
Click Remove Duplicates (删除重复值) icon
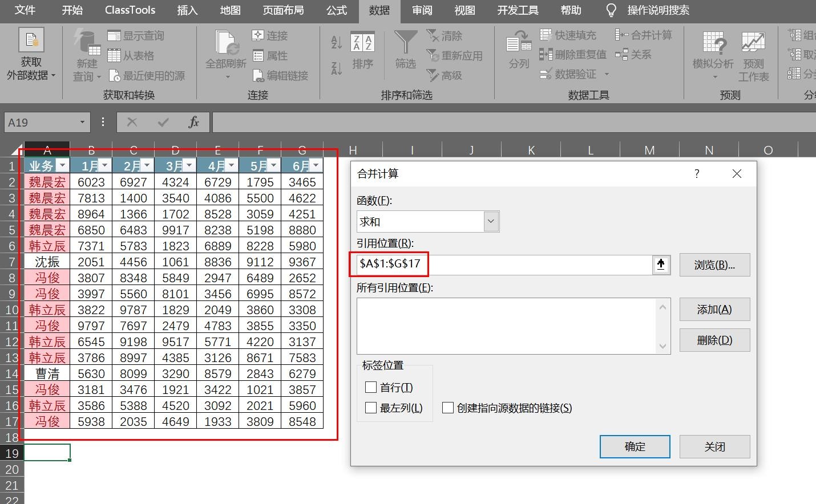pos(546,55)
